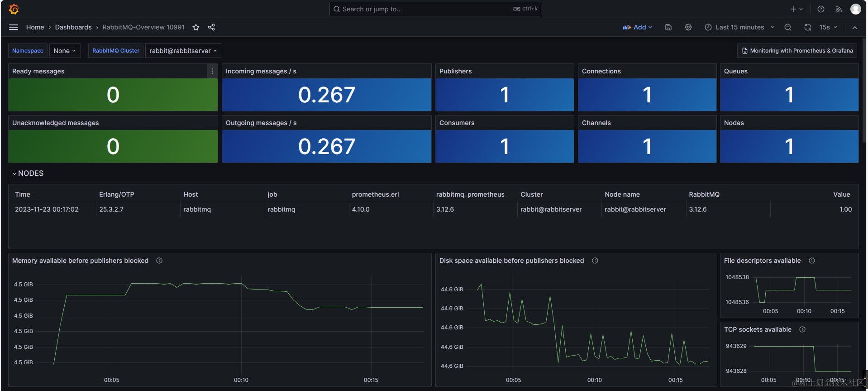Show info for File descriptors available panel
Screen dimensions: 868x391
pyautogui.click(x=812, y=261)
